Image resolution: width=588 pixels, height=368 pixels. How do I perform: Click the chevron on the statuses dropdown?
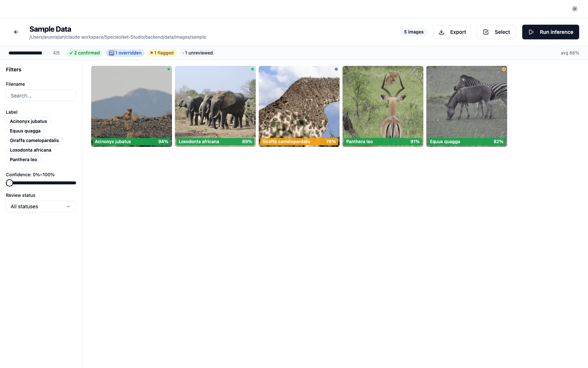coord(68,206)
